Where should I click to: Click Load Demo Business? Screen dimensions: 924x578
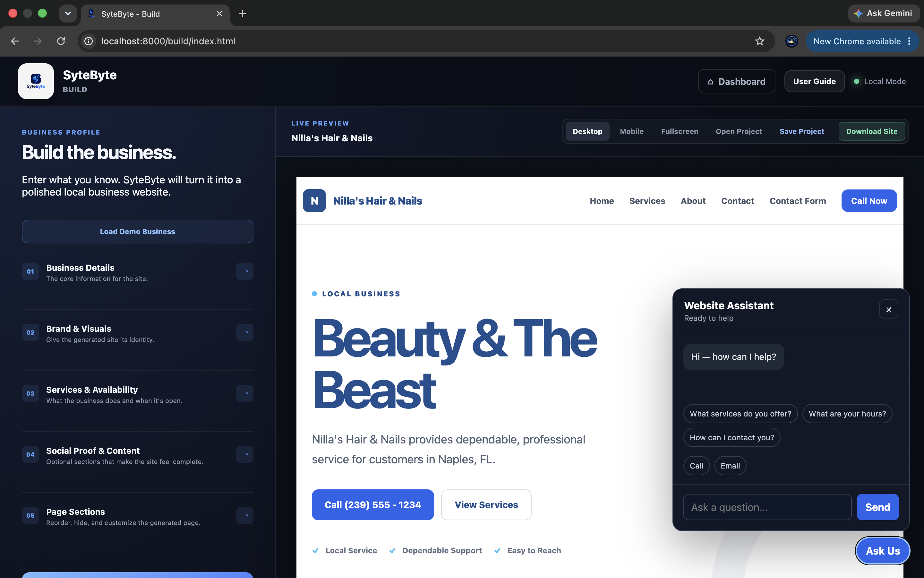[x=137, y=232]
